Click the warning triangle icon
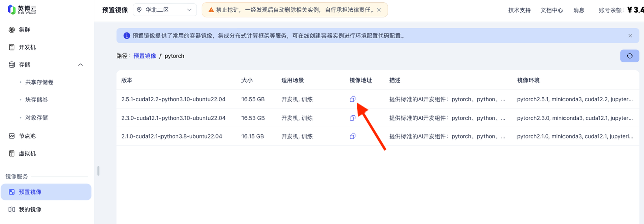Screen dimensions: 644x224 pos(211,10)
